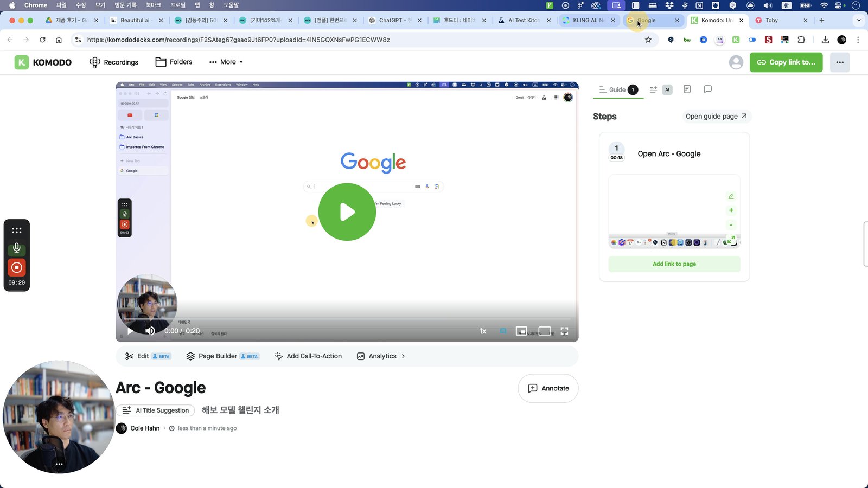Screen dimensions: 868x488
Task: Toggle microphone on the floating recorder widget
Action: pos(17,248)
